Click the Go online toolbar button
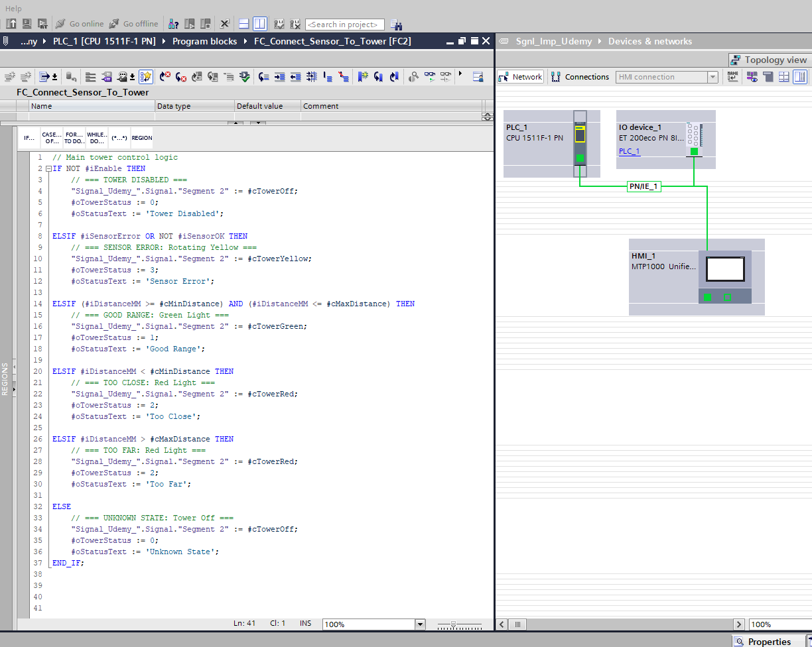Viewport: 812px width, 647px height. click(80, 24)
